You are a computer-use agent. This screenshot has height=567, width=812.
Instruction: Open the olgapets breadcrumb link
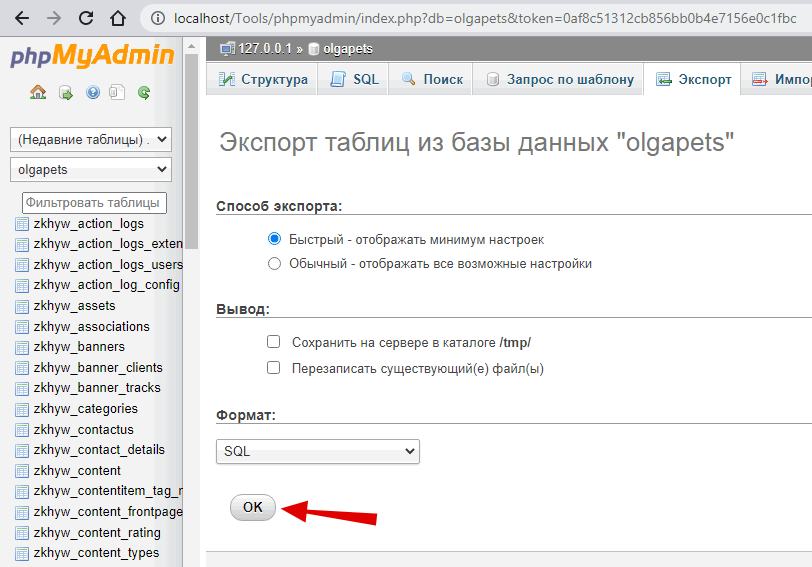click(347, 49)
